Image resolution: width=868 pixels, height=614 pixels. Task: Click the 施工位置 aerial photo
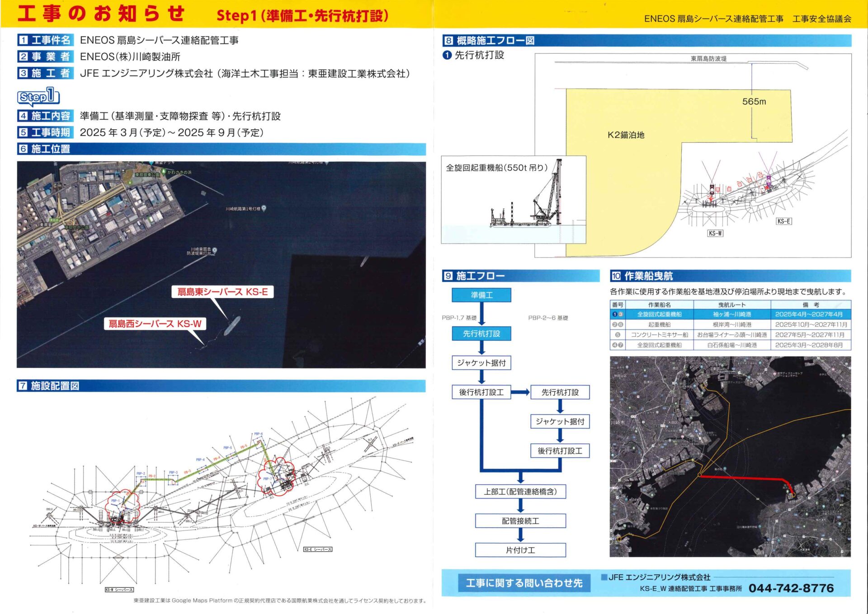221,265
